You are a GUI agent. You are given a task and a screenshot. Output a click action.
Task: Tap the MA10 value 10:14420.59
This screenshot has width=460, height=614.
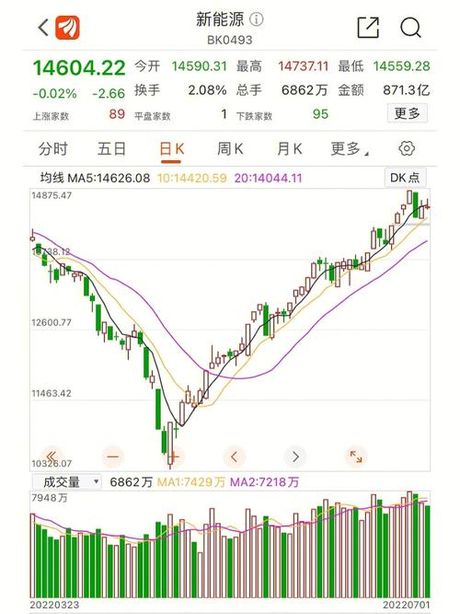coord(192,178)
